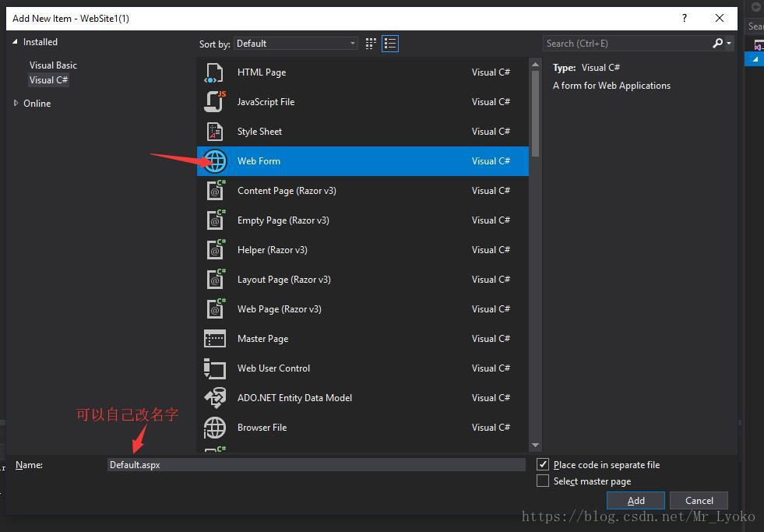
Task: Switch to small icons grid view
Action: [x=371, y=44]
